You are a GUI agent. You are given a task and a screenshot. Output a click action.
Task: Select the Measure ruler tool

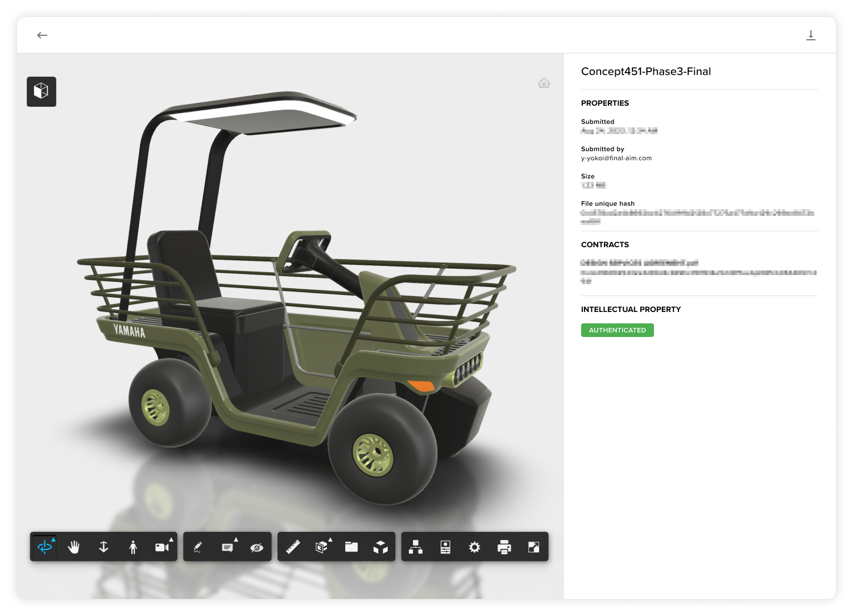tap(293, 547)
